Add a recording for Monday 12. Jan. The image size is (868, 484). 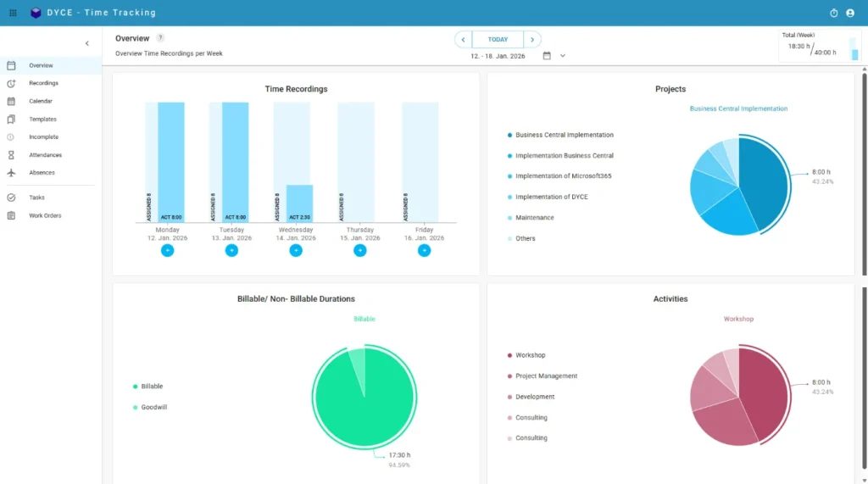click(x=167, y=250)
